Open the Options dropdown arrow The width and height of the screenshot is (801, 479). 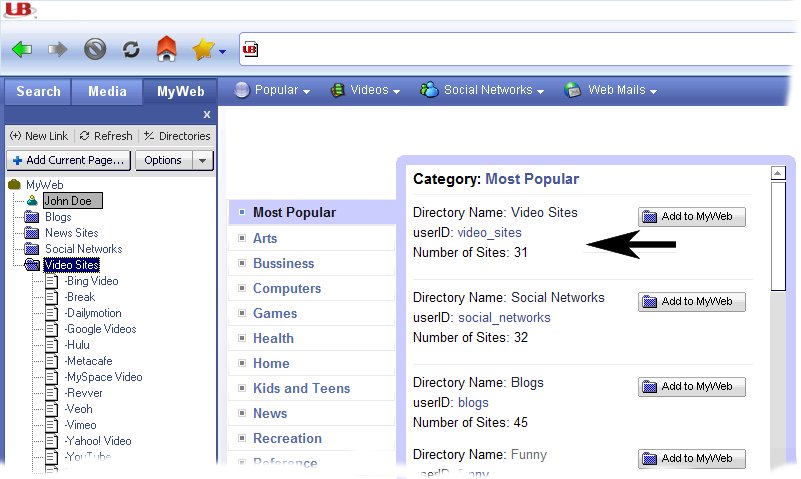203,160
